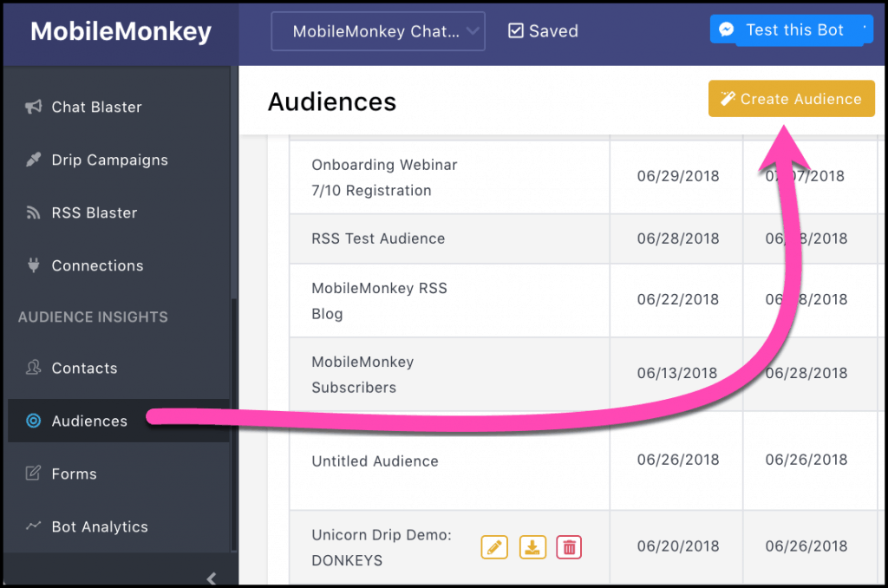Select the Chat Blaster megaphone icon
This screenshot has width=888, height=588.
[35, 107]
